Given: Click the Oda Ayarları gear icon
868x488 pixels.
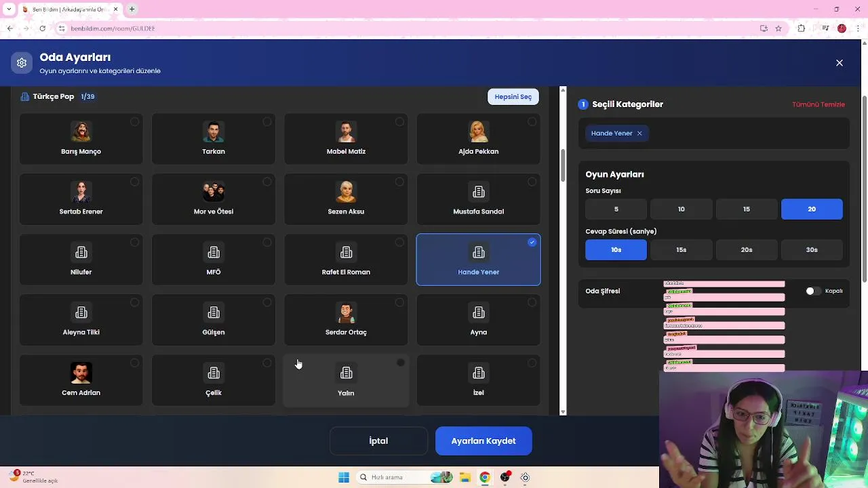Looking at the screenshot, I should coord(22,63).
